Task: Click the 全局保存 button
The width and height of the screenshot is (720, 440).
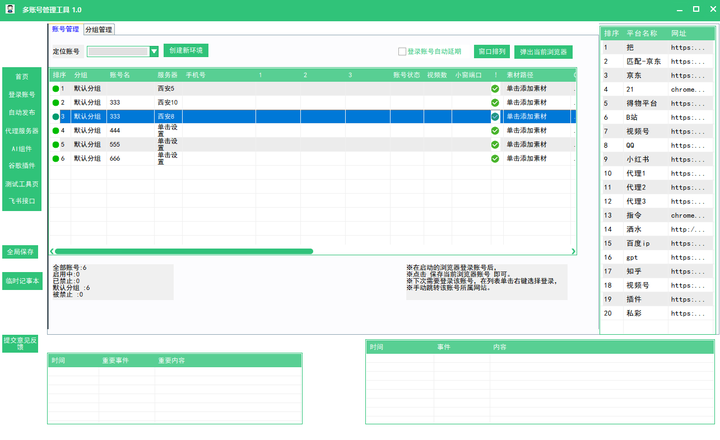Action: pos(20,252)
